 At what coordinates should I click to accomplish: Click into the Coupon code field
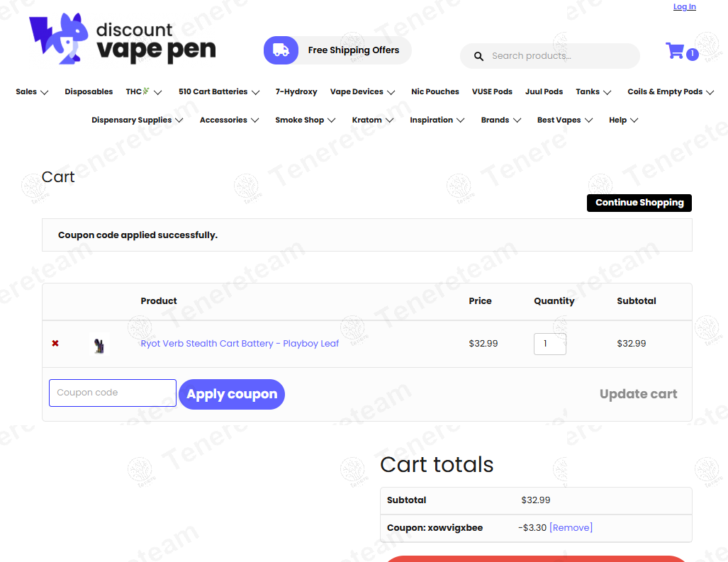click(x=112, y=393)
